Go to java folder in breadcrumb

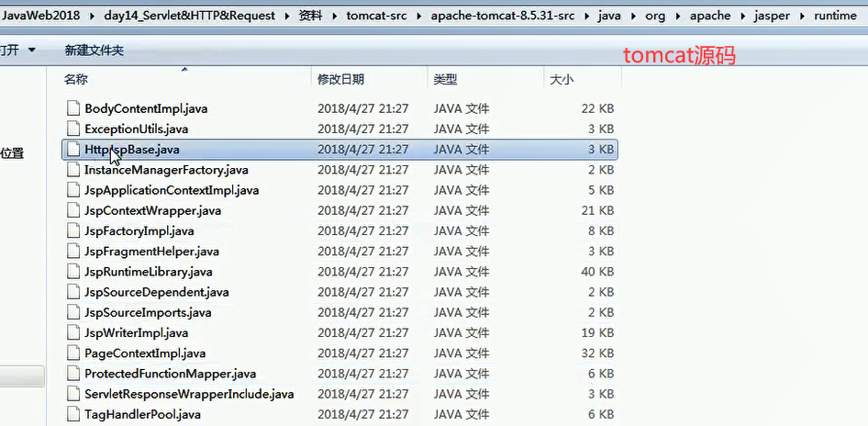pyautogui.click(x=609, y=16)
